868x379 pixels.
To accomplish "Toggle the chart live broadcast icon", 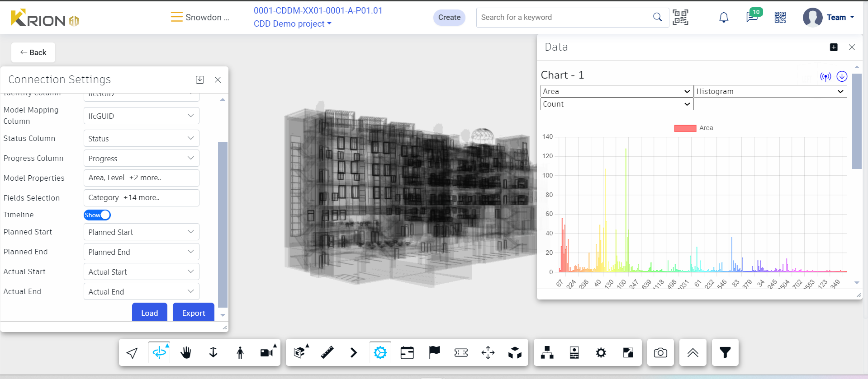I will (825, 76).
